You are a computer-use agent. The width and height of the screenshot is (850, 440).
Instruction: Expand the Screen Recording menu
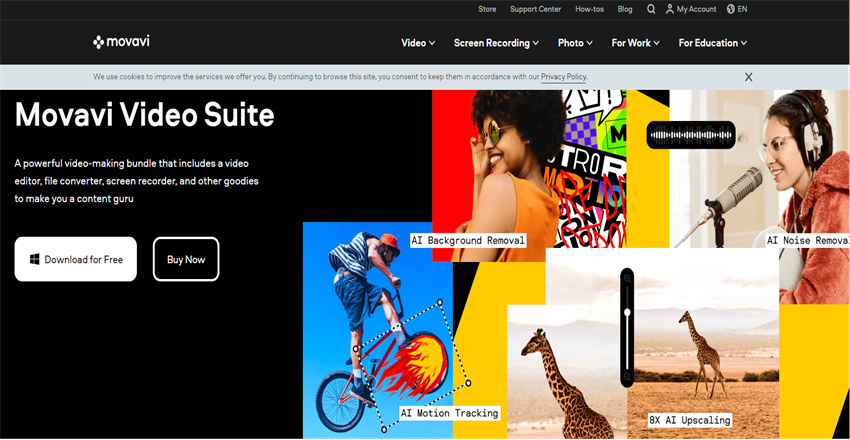(496, 43)
